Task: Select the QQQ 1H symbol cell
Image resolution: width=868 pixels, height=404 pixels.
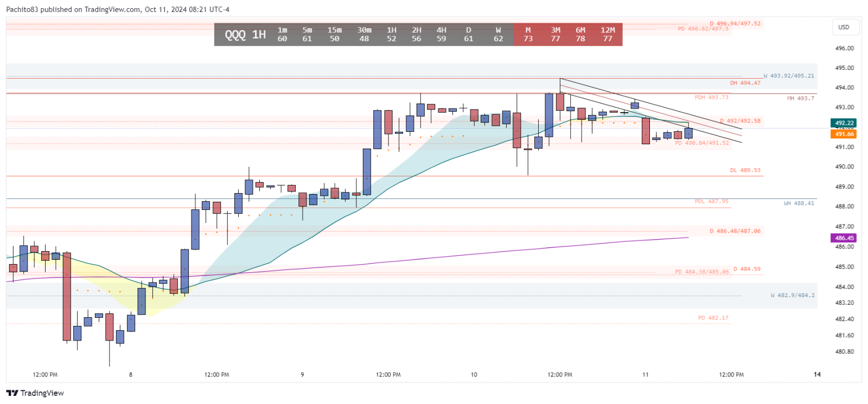Action: click(x=245, y=35)
